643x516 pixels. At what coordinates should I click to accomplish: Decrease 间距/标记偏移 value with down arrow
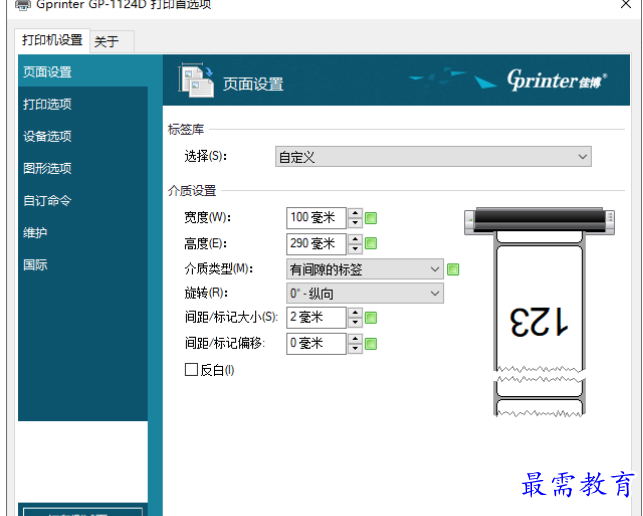(x=355, y=348)
